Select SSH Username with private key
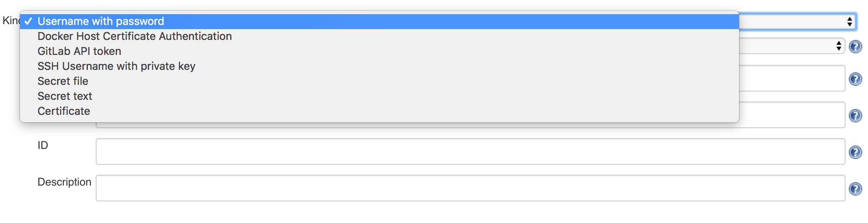This screenshot has width=868, height=223. coord(117,66)
